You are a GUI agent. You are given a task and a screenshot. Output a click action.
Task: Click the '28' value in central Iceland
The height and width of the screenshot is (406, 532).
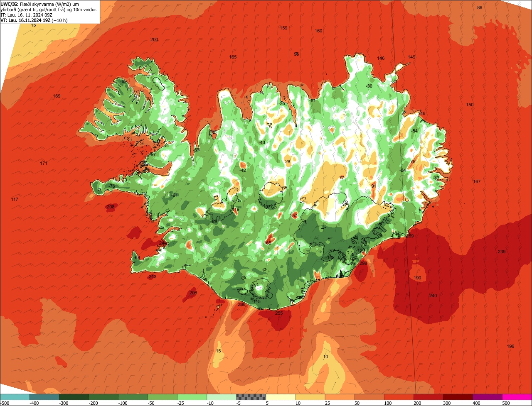point(288,162)
